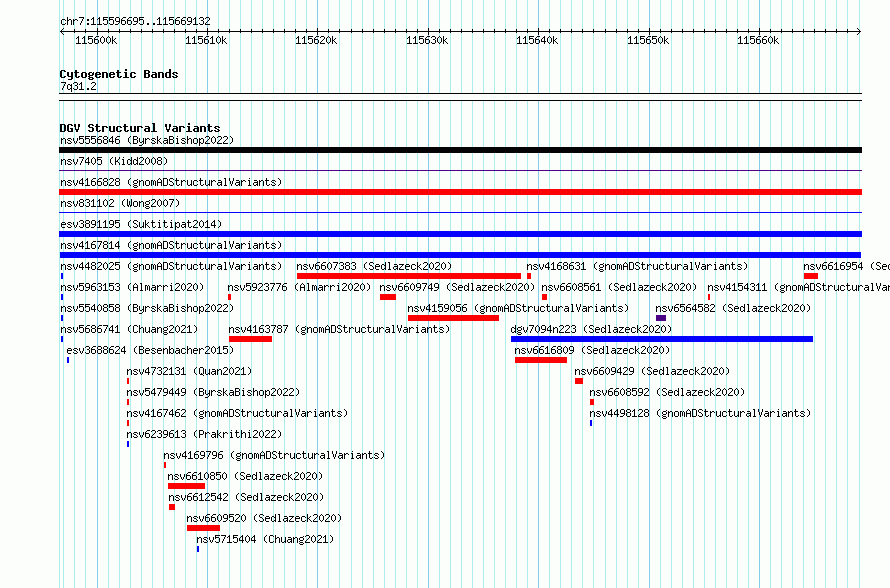Open esv3688624 (Besenbacher2015) label
Screen dimensions: 890x588
[x=150, y=350]
